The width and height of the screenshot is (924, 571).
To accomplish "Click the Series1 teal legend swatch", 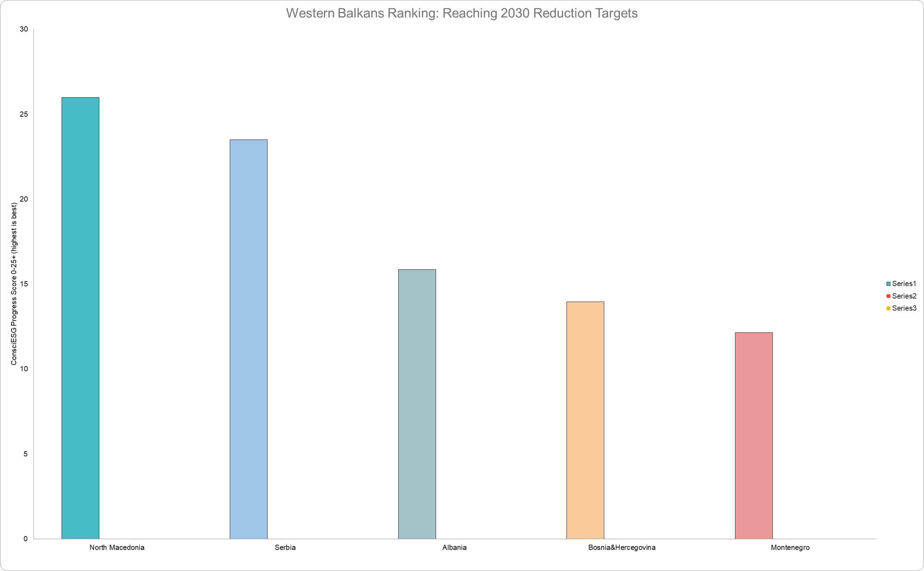I will point(888,284).
